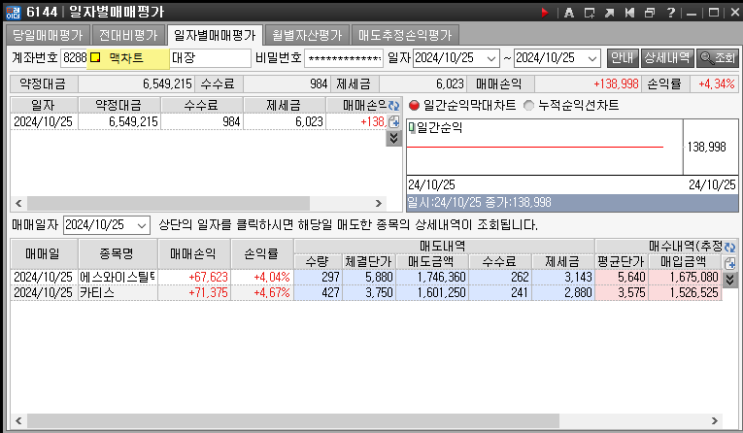Select the 카티스 stock row
The image size is (743, 433).
tap(366, 293)
